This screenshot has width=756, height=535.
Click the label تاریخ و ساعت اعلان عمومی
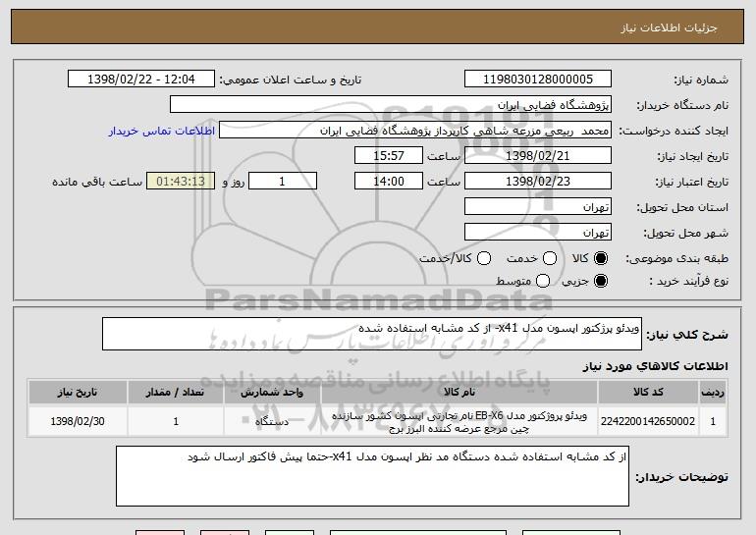291,80
